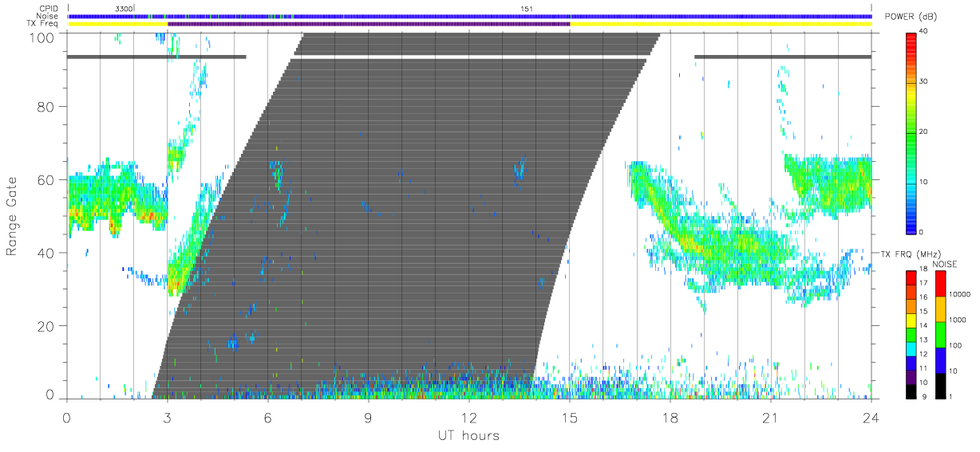Click the CPID value 151
980x452 pixels.
pos(527,9)
